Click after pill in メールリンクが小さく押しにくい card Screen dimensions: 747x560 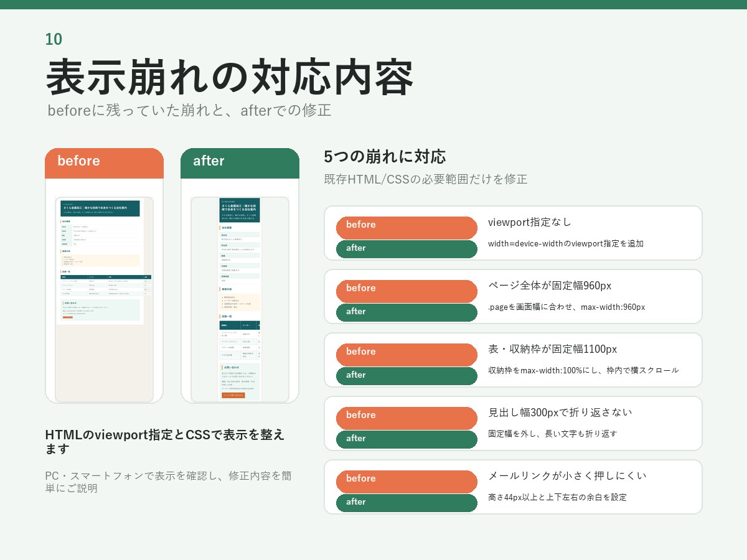tap(406, 503)
